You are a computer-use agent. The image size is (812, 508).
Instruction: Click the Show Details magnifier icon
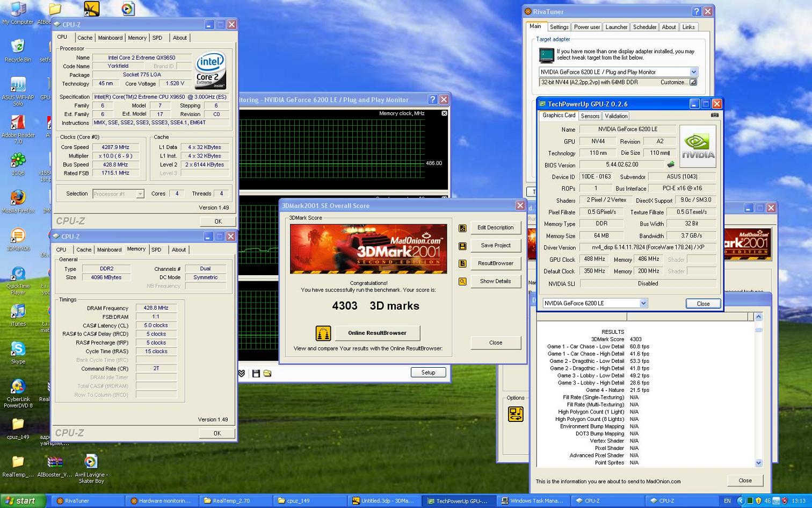tap(462, 281)
